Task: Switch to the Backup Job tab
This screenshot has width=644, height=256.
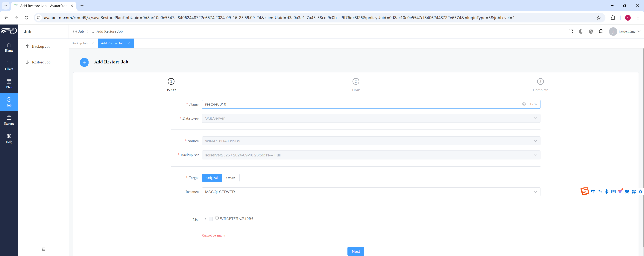Action: point(80,43)
